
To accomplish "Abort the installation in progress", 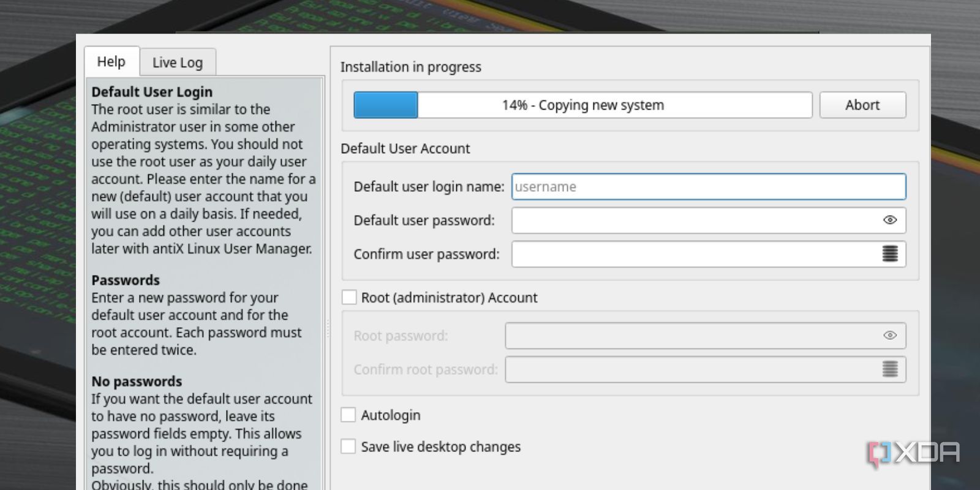I will pos(862,105).
